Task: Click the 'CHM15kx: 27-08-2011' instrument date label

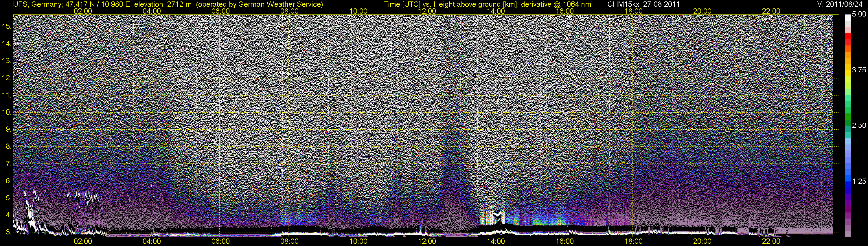Action: coord(643,4)
